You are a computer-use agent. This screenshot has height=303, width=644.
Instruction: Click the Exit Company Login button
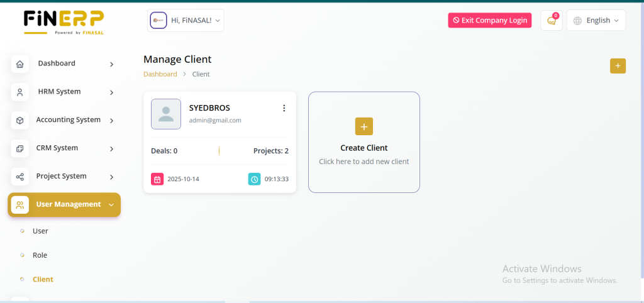click(x=489, y=20)
